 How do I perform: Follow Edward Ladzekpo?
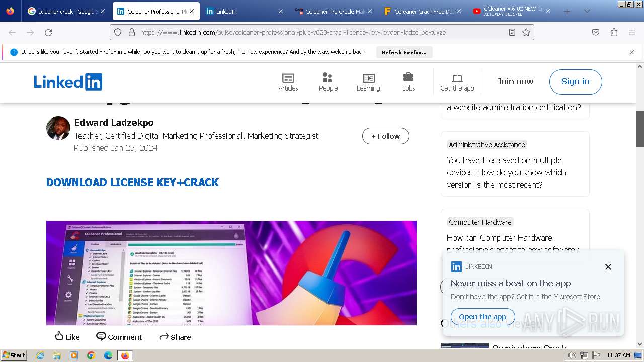pos(385,136)
